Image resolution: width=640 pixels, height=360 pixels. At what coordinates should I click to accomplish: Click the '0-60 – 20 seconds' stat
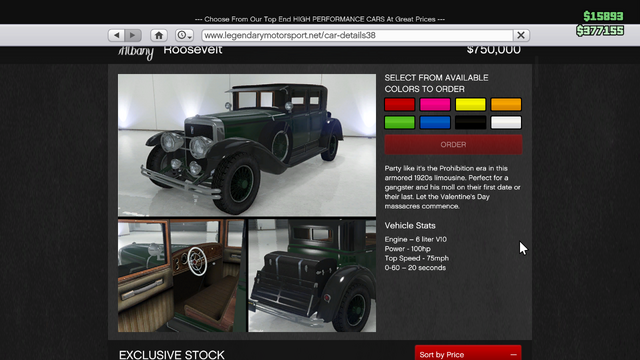(x=415, y=268)
